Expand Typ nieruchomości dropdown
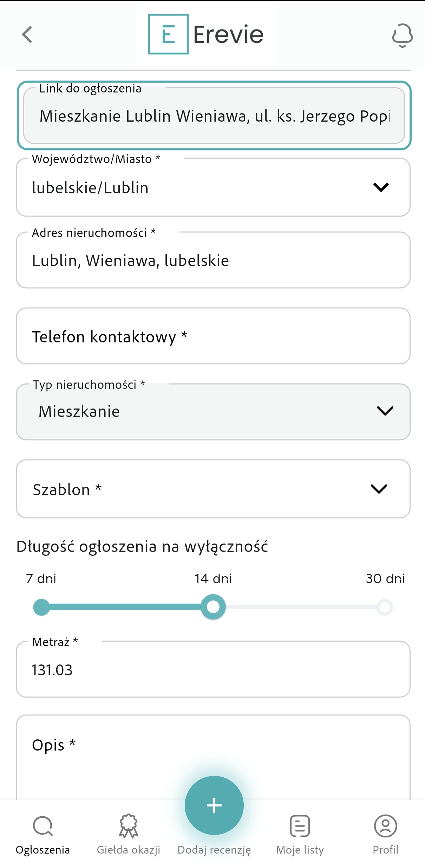The height and width of the screenshot is (868, 425). pos(213,411)
